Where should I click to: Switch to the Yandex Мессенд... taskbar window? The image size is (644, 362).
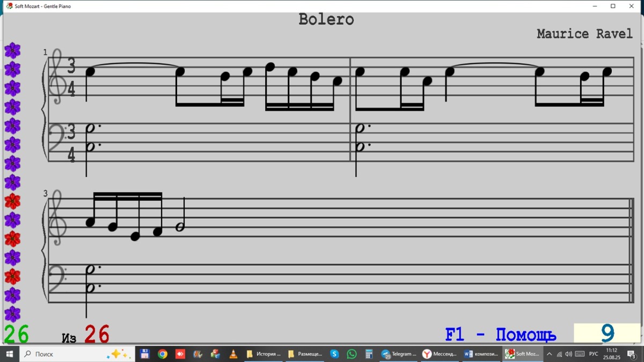click(440, 354)
